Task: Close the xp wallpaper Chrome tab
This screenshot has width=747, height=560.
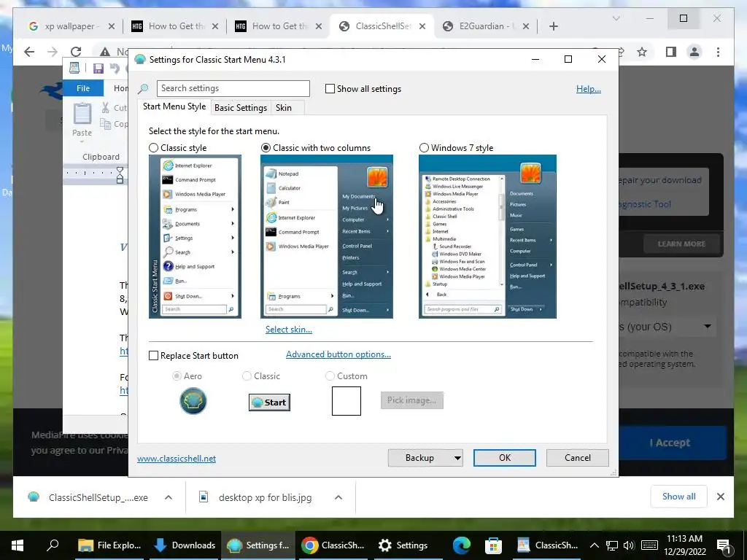Action: (x=112, y=26)
